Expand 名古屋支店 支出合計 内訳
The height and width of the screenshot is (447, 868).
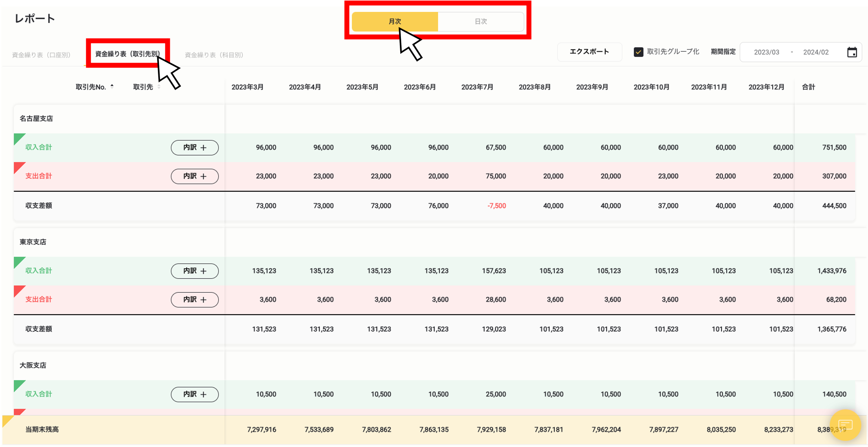point(195,176)
